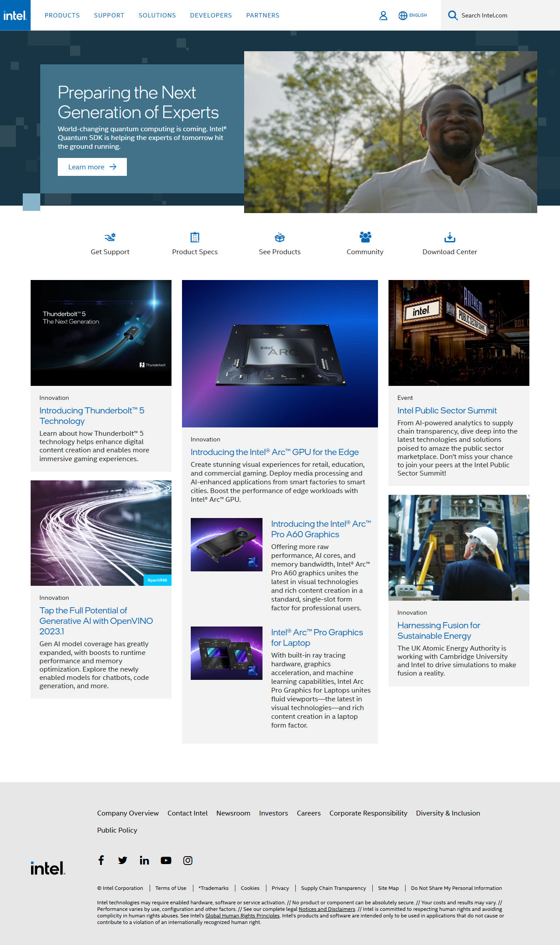Open the Partners menu
This screenshot has width=560, height=945.
point(262,15)
